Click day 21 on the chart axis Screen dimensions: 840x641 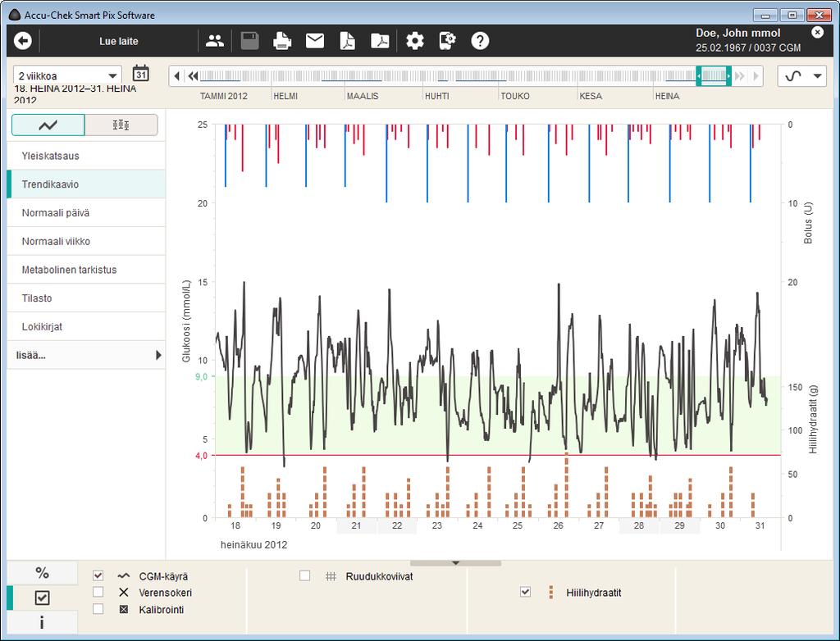click(x=356, y=526)
